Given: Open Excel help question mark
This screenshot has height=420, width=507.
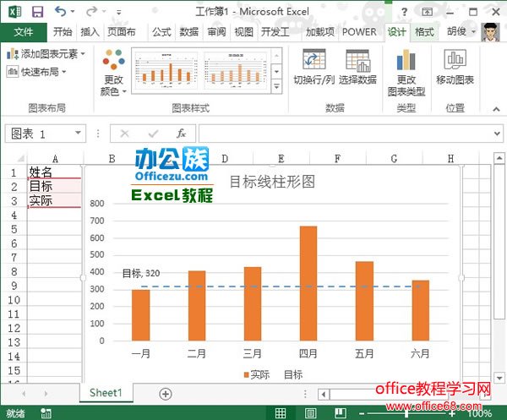Looking at the screenshot, I should coord(404,12).
